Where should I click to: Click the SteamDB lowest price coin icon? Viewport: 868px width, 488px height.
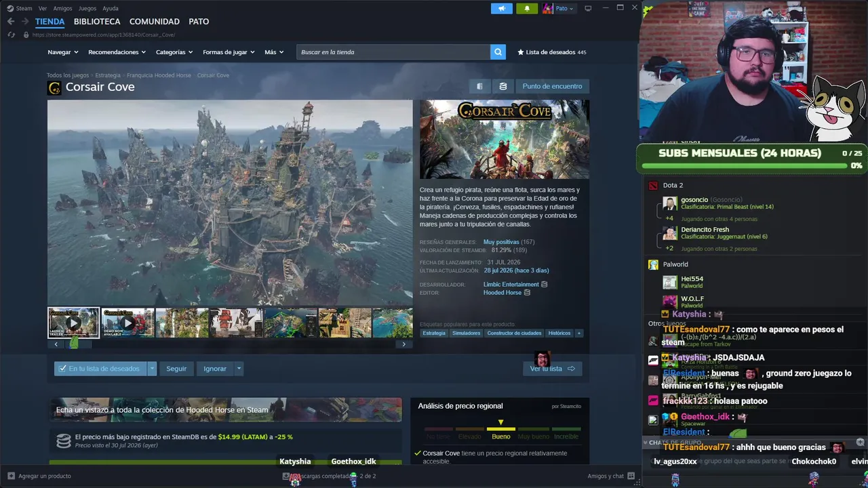click(x=63, y=441)
